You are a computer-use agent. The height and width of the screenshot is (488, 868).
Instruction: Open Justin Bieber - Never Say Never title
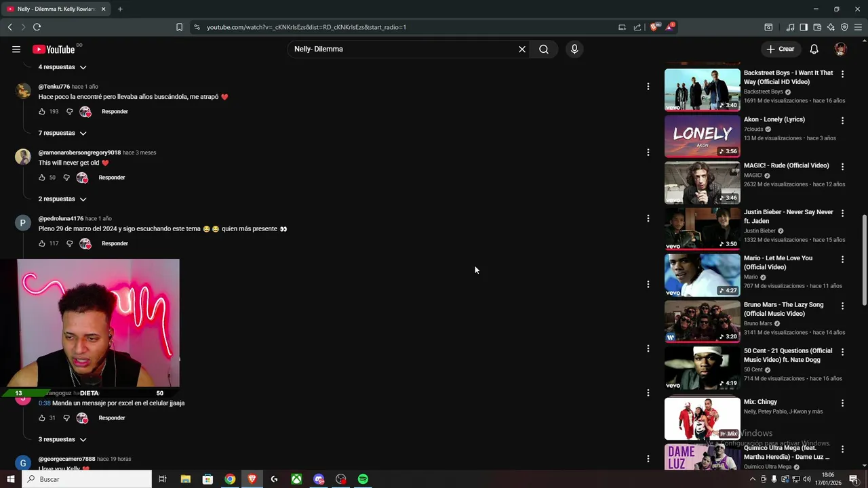pos(789,216)
